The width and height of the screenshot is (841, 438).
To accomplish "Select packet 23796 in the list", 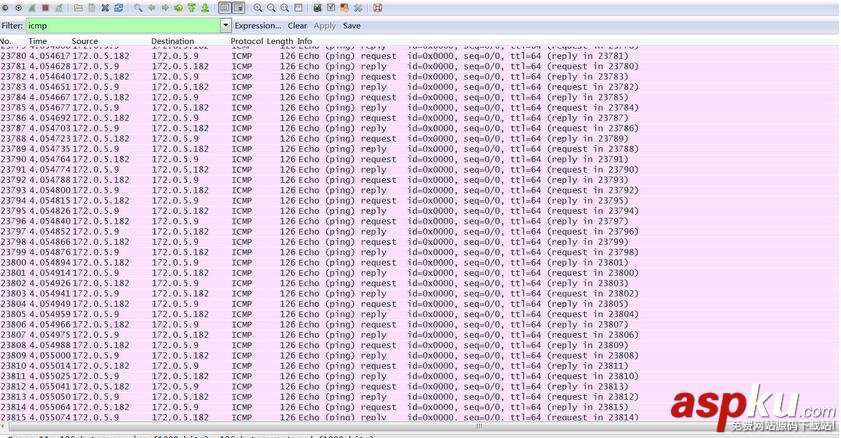I will click(x=418, y=221).
